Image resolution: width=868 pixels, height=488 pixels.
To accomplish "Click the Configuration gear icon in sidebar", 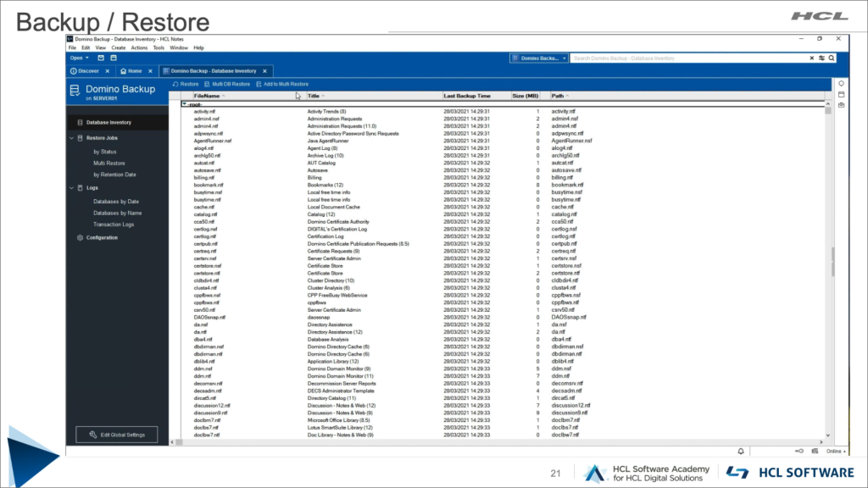I will (80, 238).
